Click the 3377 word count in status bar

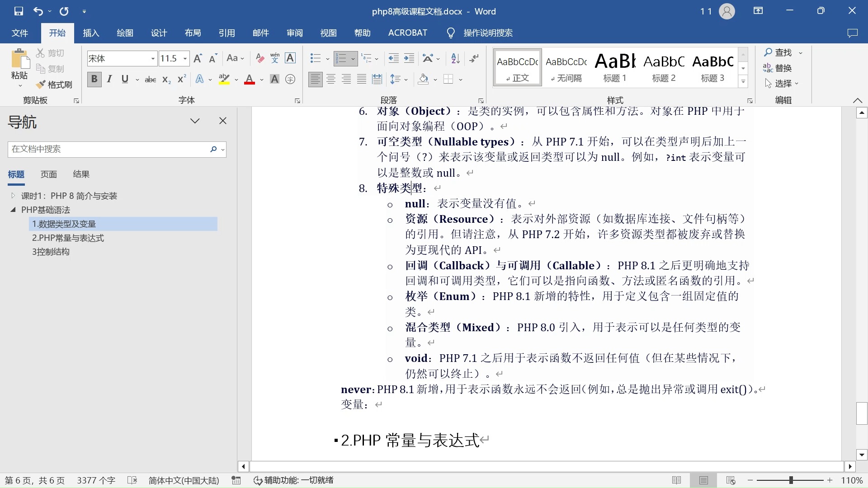click(95, 480)
